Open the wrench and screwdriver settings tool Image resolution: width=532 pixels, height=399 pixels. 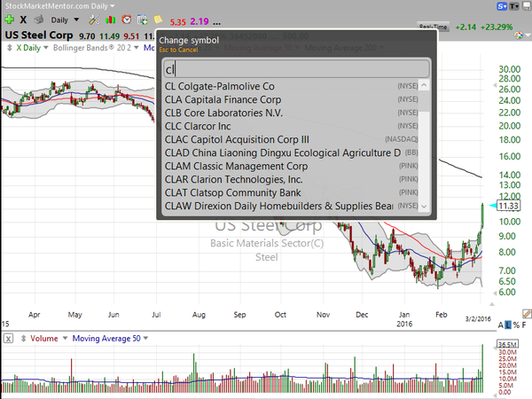pos(94,20)
